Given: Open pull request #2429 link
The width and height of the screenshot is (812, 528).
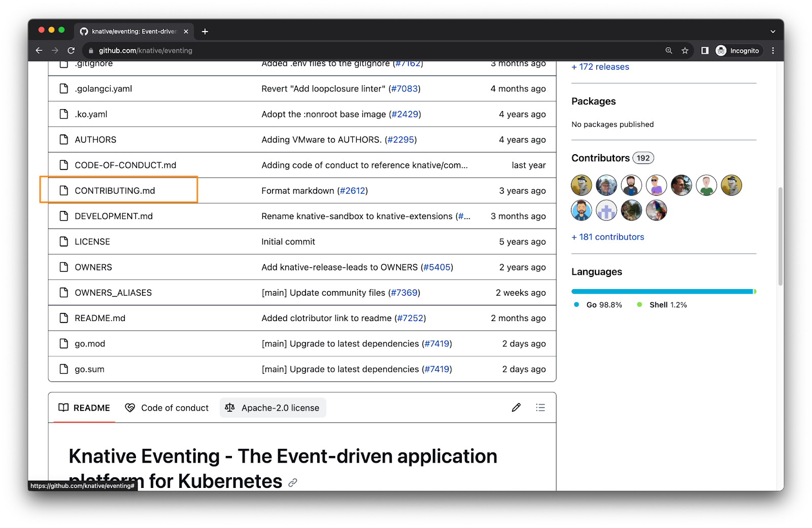Looking at the screenshot, I should click(x=405, y=114).
